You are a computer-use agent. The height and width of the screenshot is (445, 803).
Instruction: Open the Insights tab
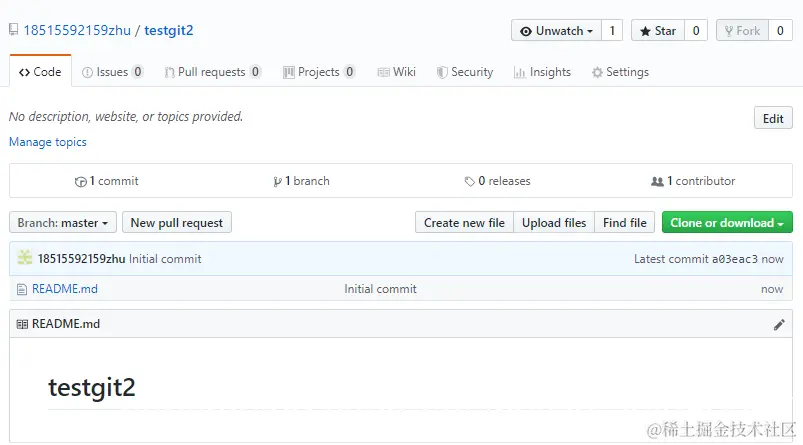click(x=542, y=72)
